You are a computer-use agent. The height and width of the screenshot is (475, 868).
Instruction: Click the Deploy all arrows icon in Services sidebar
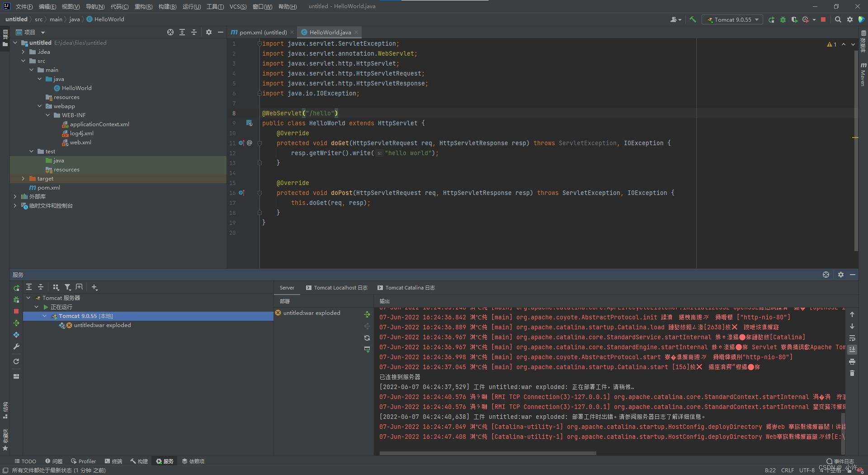16,323
